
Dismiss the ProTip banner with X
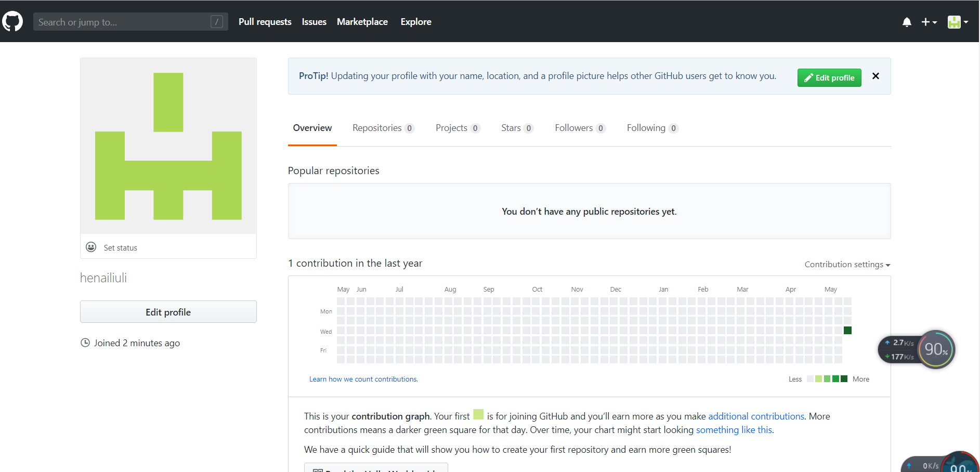pos(876,76)
